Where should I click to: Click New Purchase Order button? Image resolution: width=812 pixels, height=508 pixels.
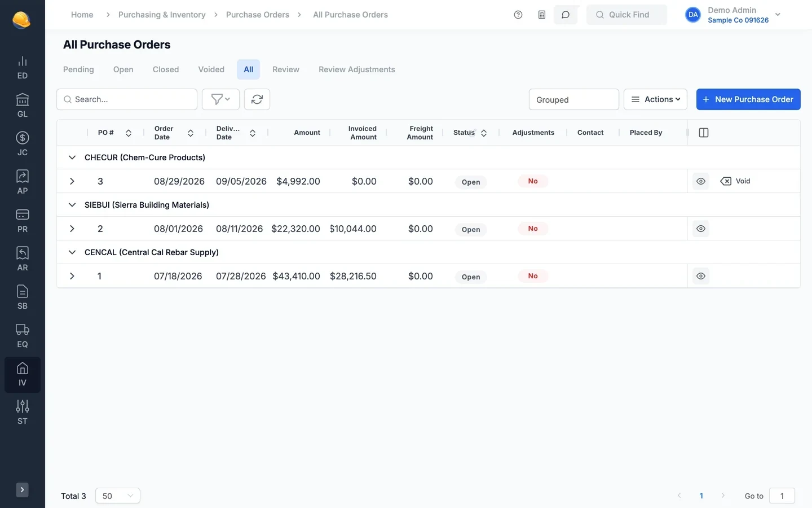coord(748,99)
